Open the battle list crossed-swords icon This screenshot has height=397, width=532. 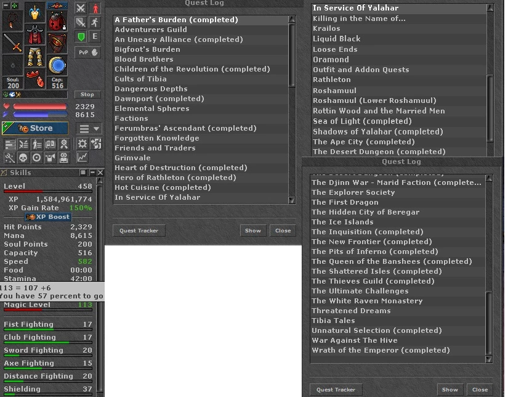point(23,144)
